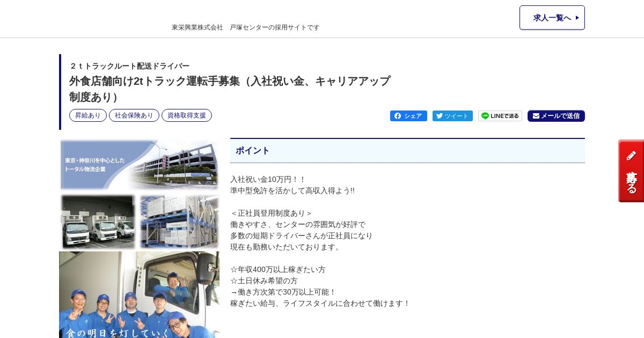
Task: Share the posting via Facebook シェア button
Action: click(x=408, y=116)
